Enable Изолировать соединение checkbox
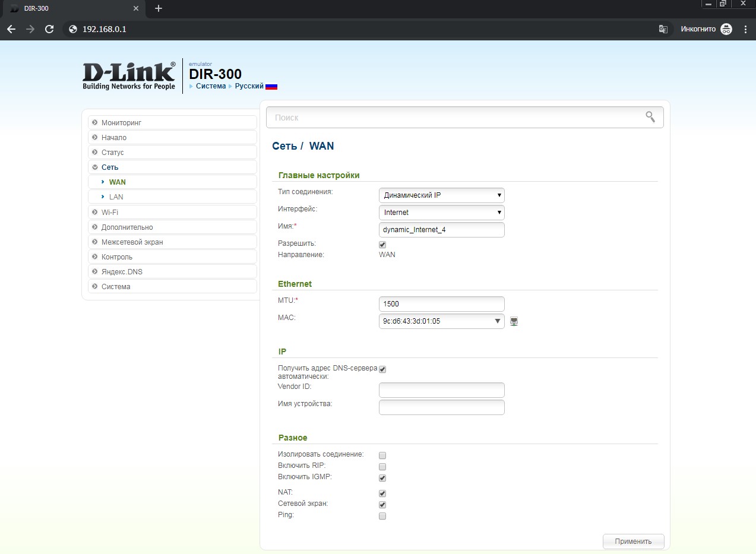This screenshot has width=756, height=554. [382, 455]
